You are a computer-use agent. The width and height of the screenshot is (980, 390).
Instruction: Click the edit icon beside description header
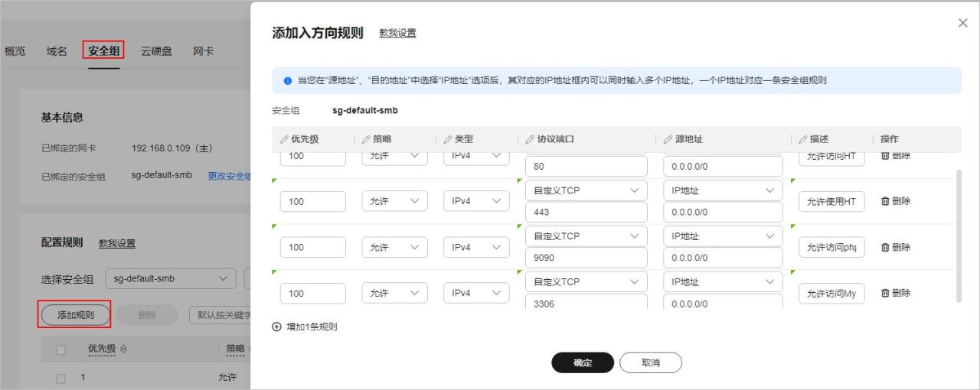(x=803, y=139)
